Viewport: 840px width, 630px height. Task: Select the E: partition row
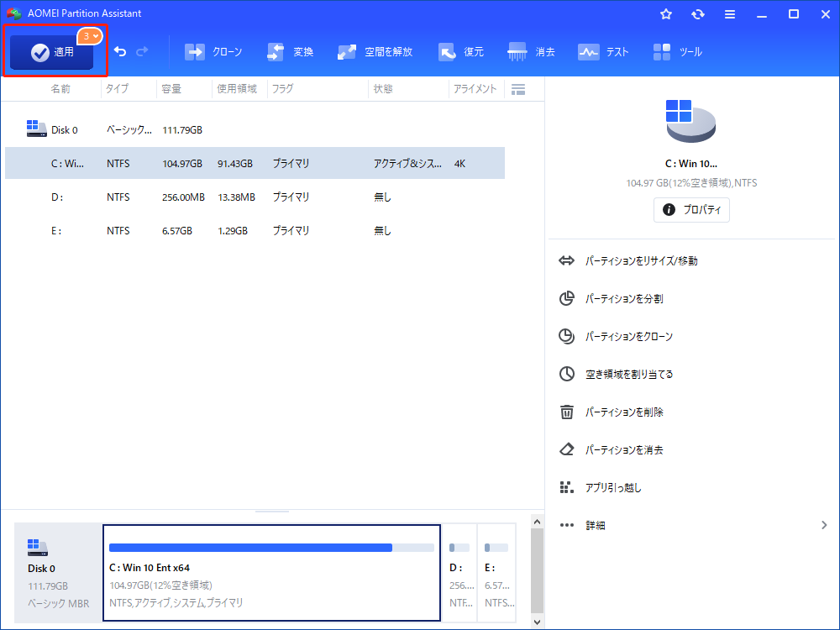tap(255, 231)
